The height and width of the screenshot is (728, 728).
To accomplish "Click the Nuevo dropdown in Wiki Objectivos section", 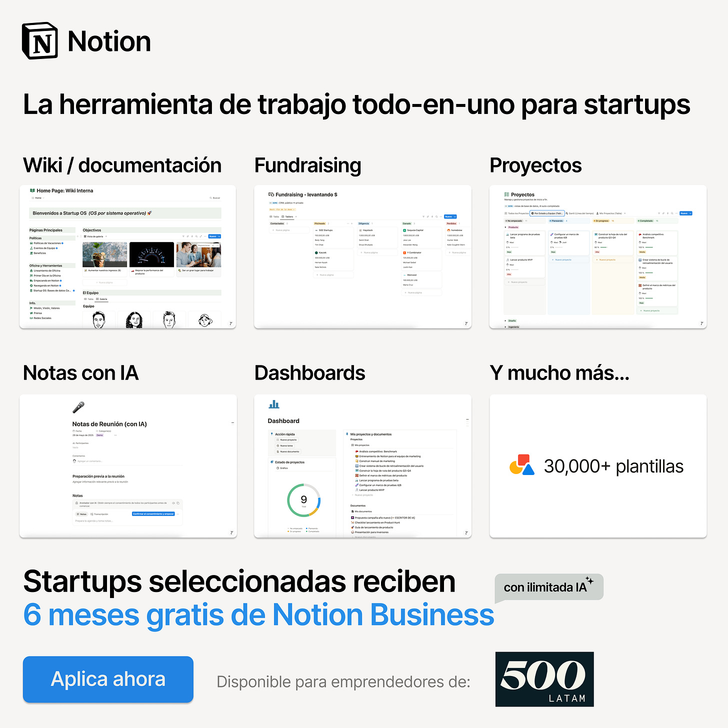I will (x=214, y=236).
